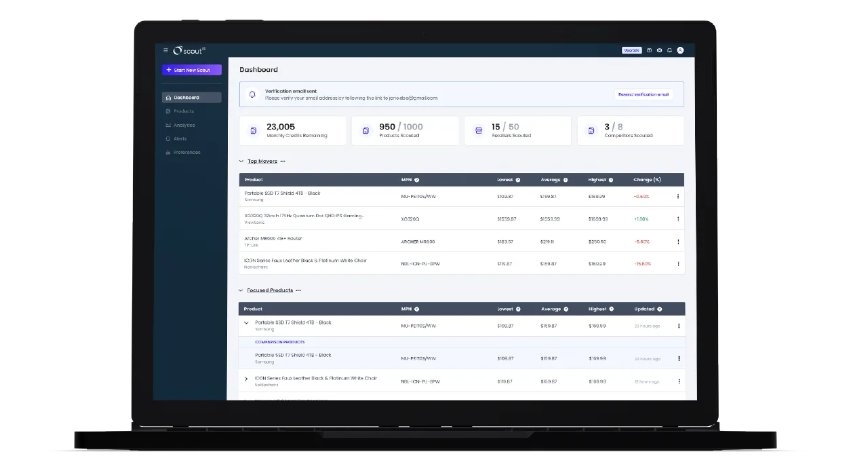Click the Alerts bell icon in sidebar
The width and height of the screenshot is (868, 475).
(167, 138)
